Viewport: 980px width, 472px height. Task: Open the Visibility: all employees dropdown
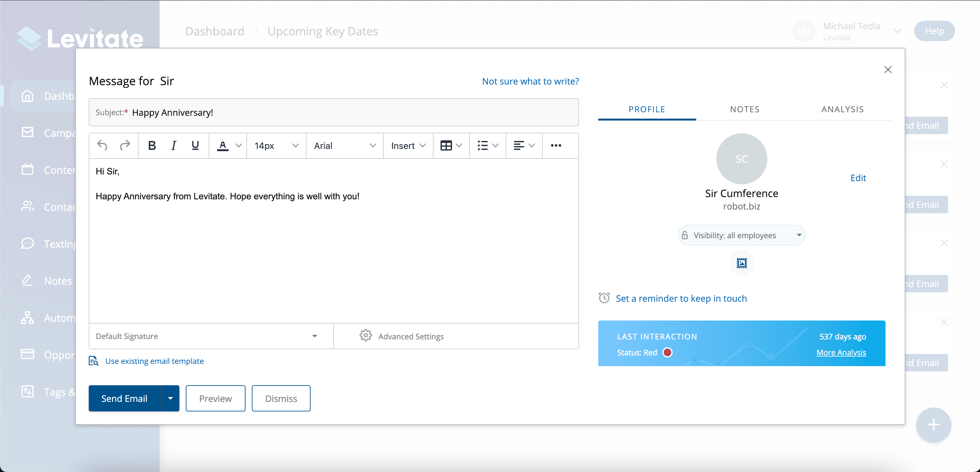pyautogui.click(x=742, y=235)
